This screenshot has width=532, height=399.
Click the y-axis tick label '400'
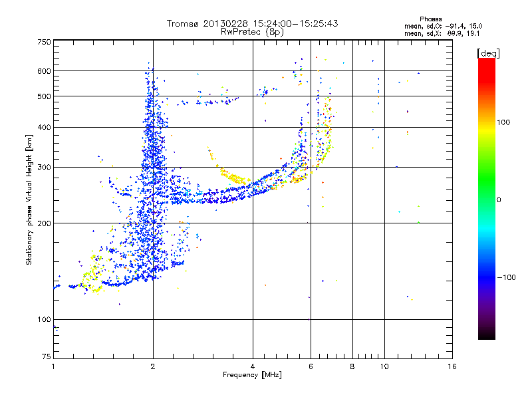[x=44, y=128]
